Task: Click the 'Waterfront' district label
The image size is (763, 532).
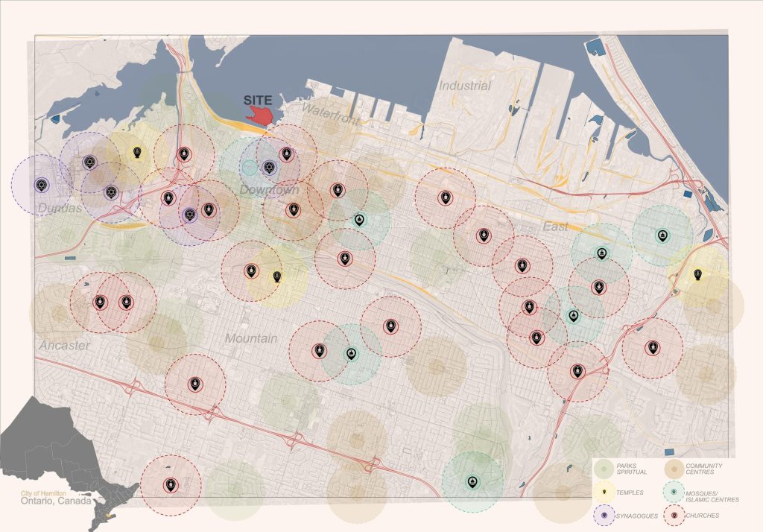Action: click(331, 115)
